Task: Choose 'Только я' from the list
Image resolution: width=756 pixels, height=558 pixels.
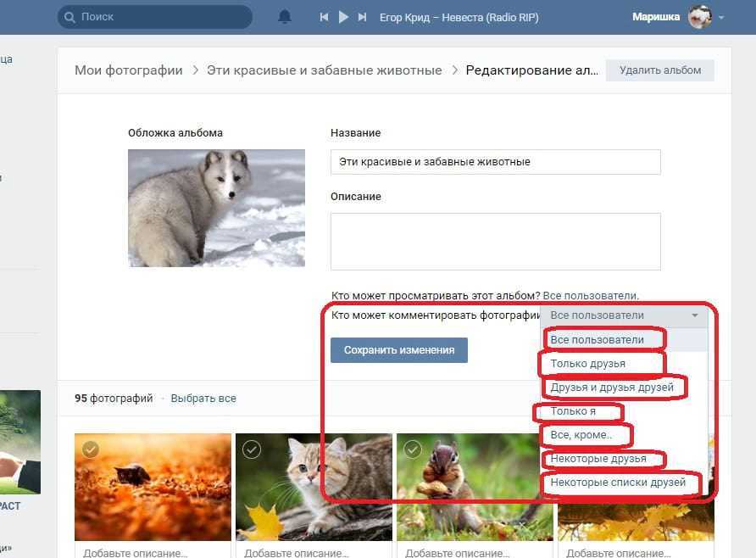Action: [x=573, y=412]
